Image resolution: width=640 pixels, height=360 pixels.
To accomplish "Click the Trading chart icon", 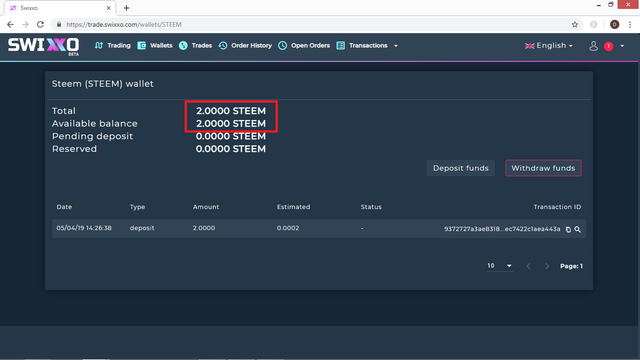I will click(99, 45).
